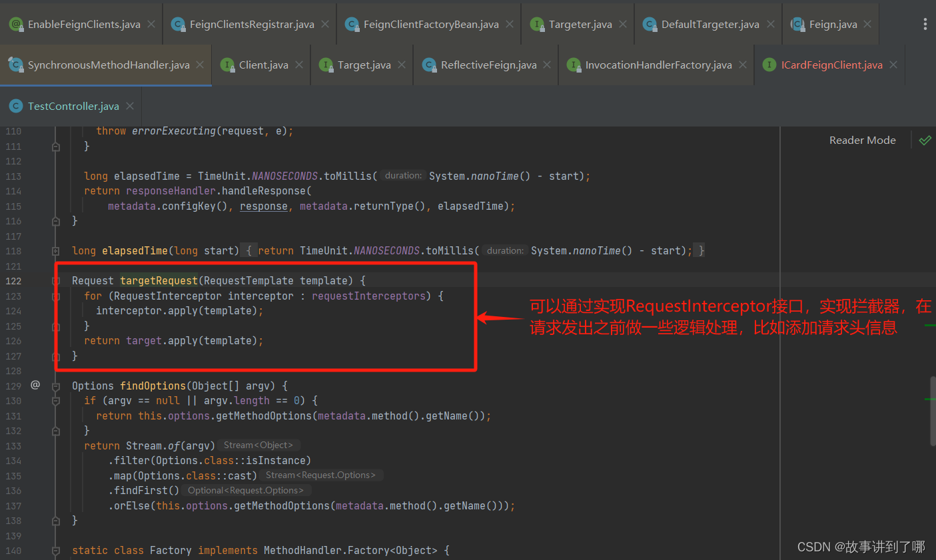Viewport: 936px width, 560px height.
Task: Close DefaultTargeter.java tab
Action: [x=771, y=24]
